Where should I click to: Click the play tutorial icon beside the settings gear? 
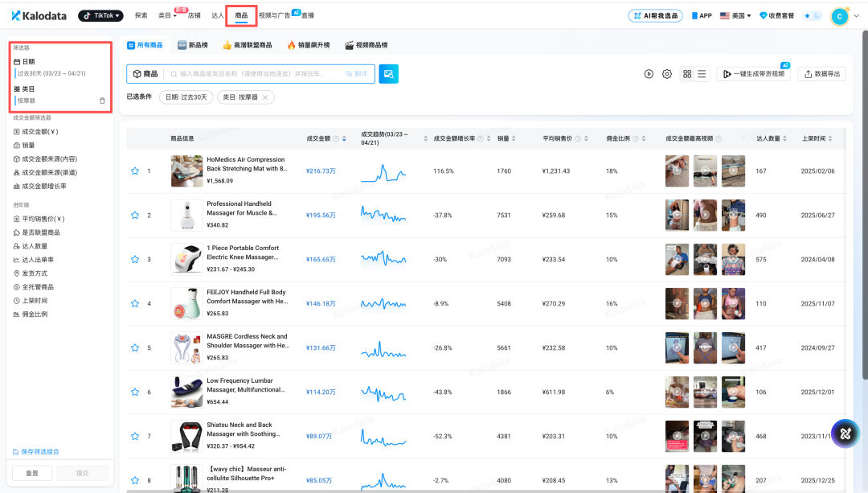coord(649,73)
